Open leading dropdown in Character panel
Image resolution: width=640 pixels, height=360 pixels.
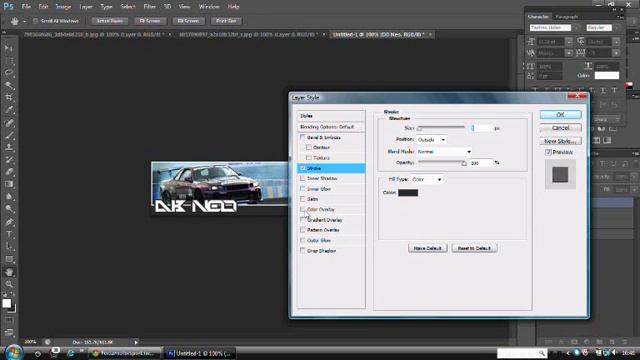coord(616,42)
